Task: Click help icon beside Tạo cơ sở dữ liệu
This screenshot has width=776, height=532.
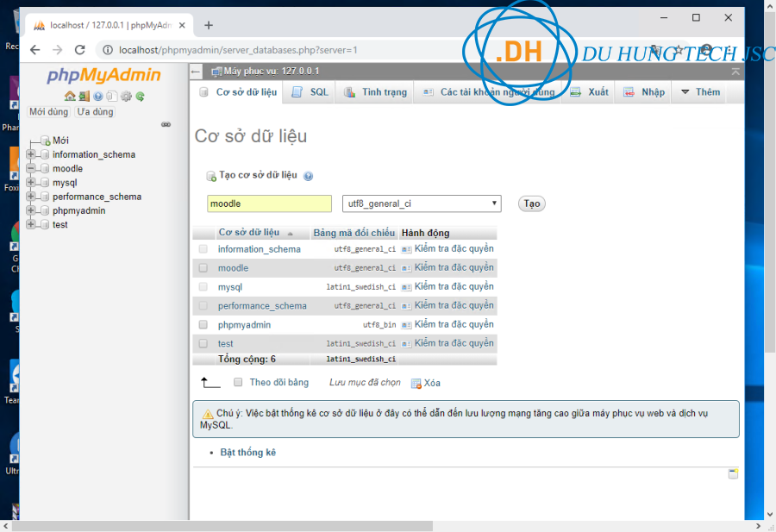Action: [x=308, y=176]
